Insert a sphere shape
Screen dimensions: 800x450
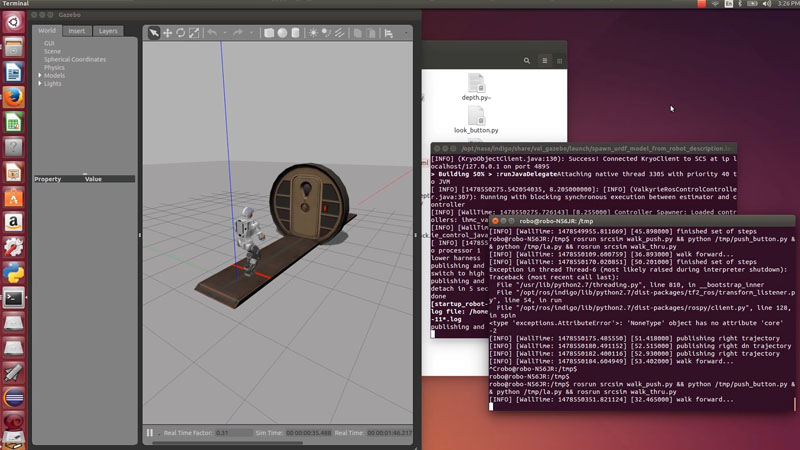[x=282, y=33]
